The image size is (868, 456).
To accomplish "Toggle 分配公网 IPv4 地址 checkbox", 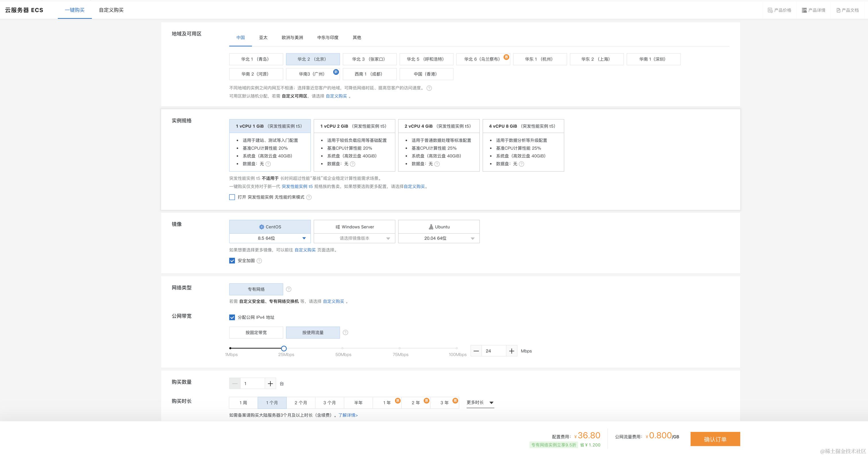I will [x=232, y=317].
